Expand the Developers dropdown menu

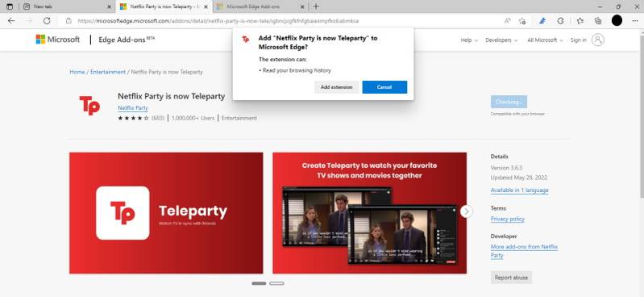tap(501, 40)
